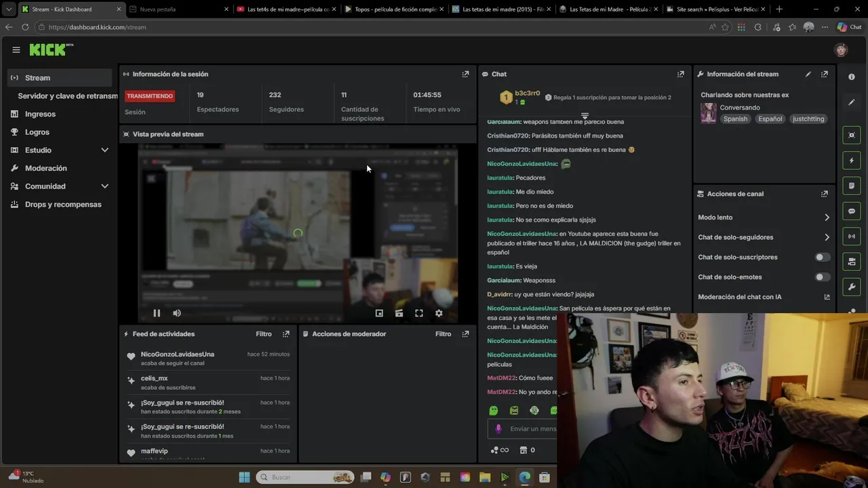This screenshot has height=488, width=868.
Task: Switch preview to theater mode
Action: 399,313
